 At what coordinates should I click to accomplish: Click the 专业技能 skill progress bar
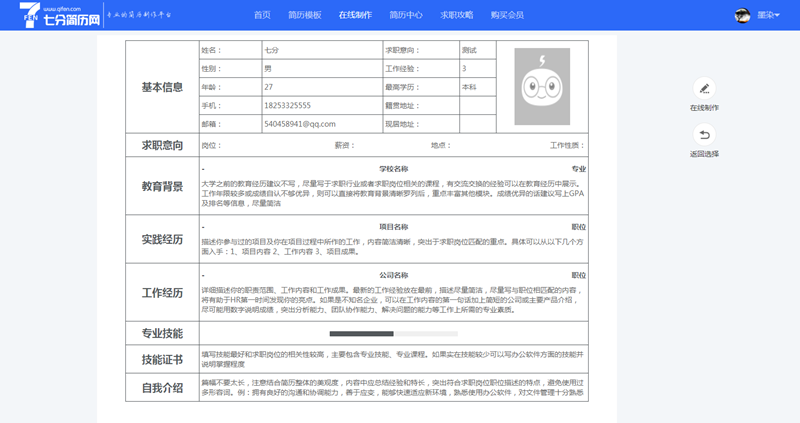(x=393, y=334)
